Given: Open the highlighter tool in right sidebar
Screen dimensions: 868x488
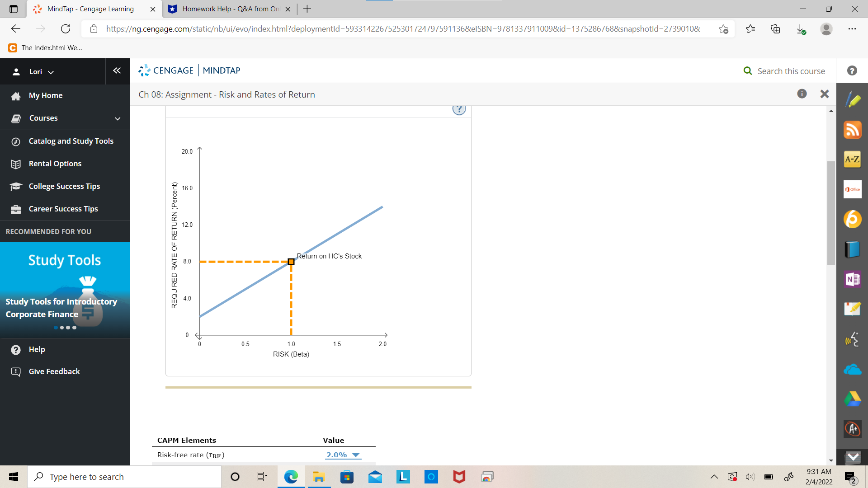Looking at the screenshot, I should 852,99.
